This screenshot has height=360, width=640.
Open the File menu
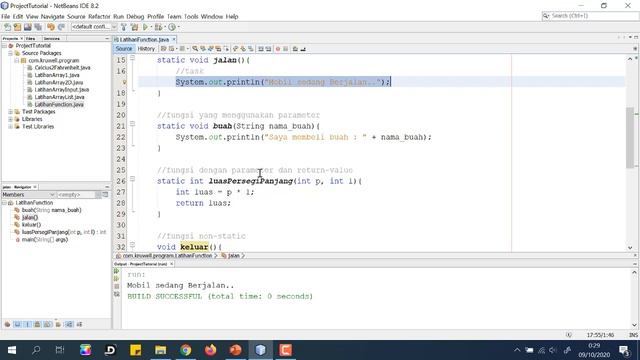5,16
